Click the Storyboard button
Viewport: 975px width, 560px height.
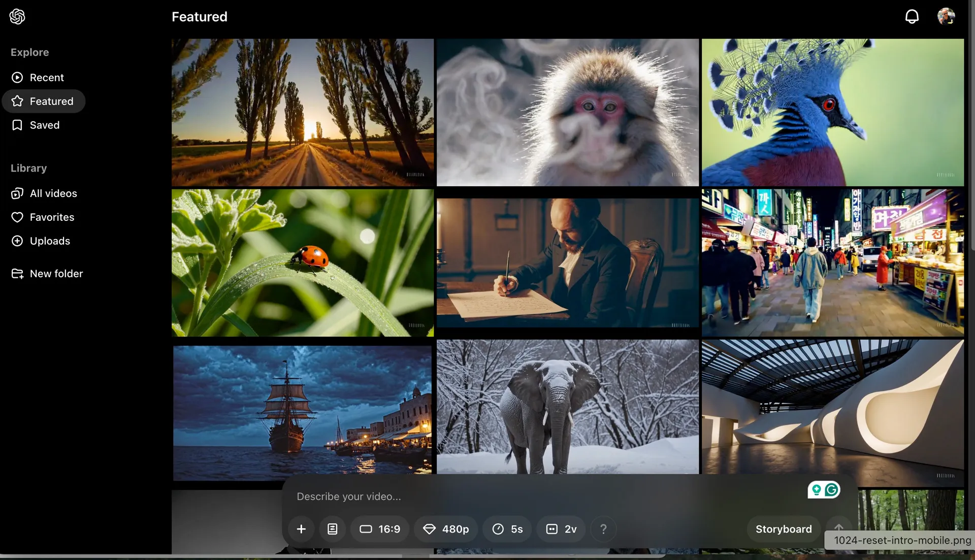pos(784,529)
